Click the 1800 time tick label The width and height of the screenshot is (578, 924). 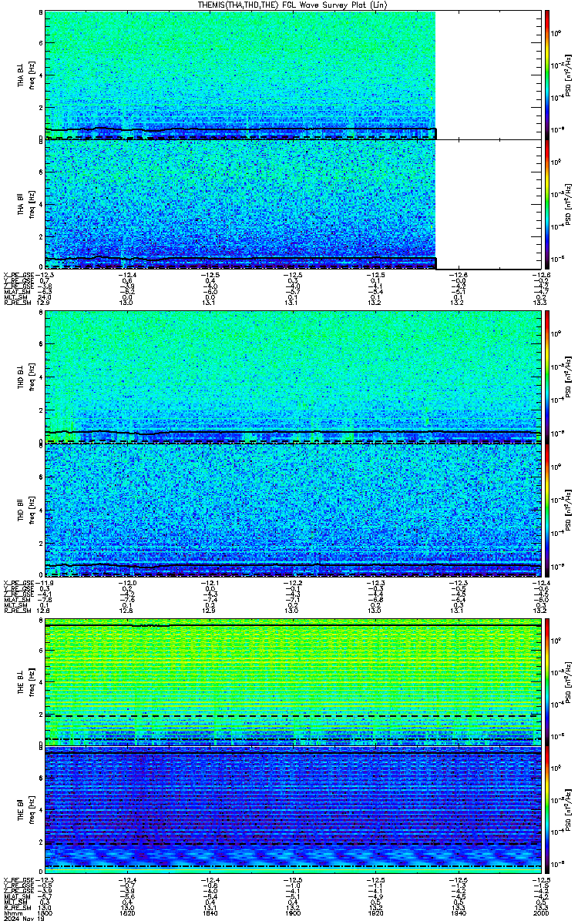45,913
